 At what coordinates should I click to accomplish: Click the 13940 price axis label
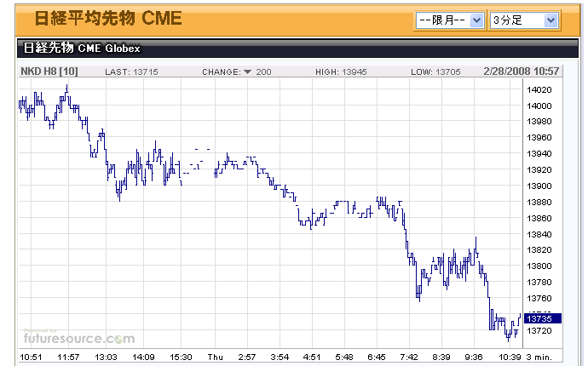(x=539, y=153)
